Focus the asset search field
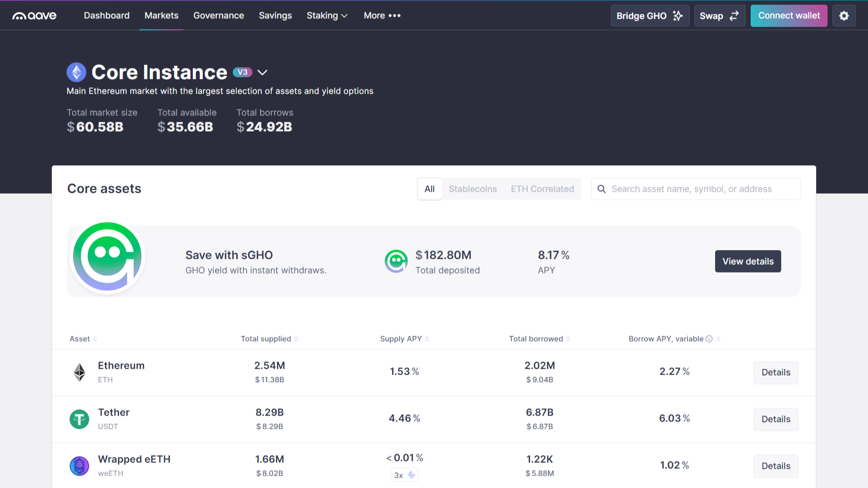The width and height of the screenshot is (868, 488). (696, 189)
